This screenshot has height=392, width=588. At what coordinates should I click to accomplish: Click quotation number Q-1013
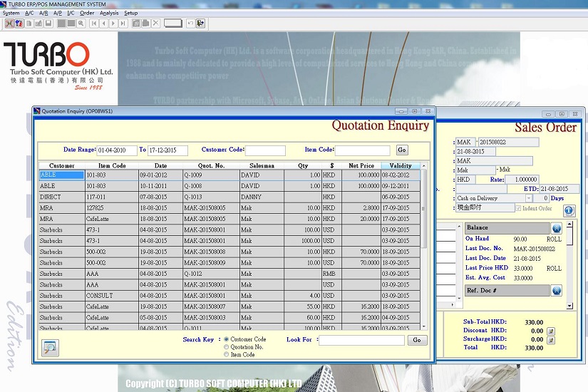[x=211, y=197]
